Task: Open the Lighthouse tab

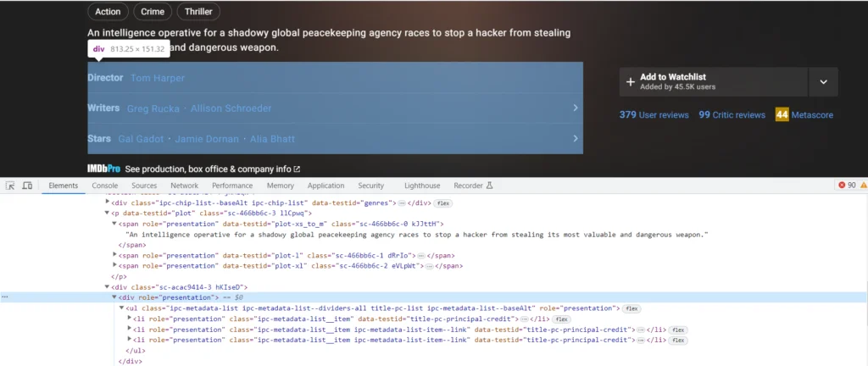Action: (422, 186)
